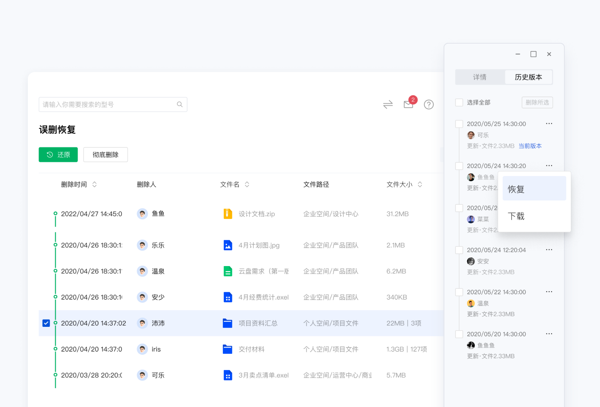Click the green 还原 button
This screenshot has height=407, width=600.
click(58, 155)
